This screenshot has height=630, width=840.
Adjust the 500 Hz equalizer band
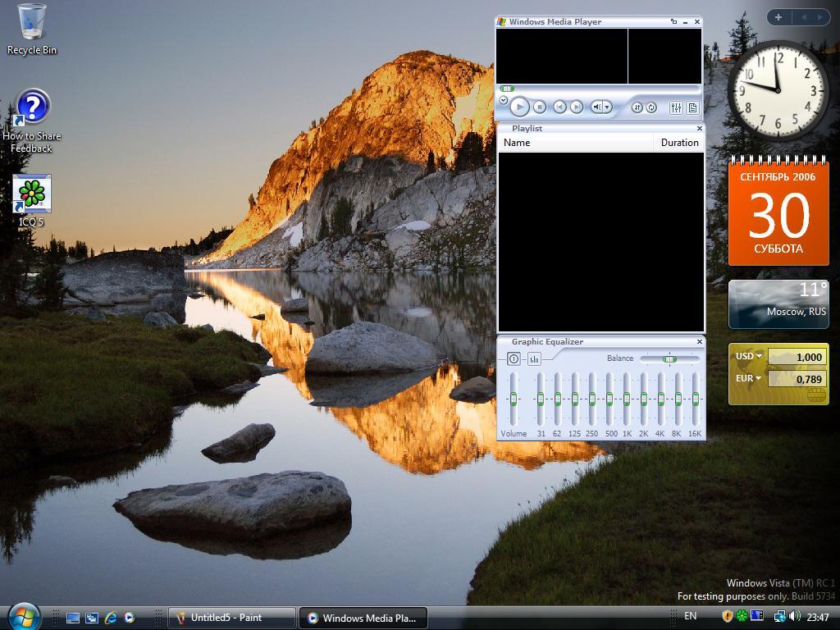(x=609, y=399)
